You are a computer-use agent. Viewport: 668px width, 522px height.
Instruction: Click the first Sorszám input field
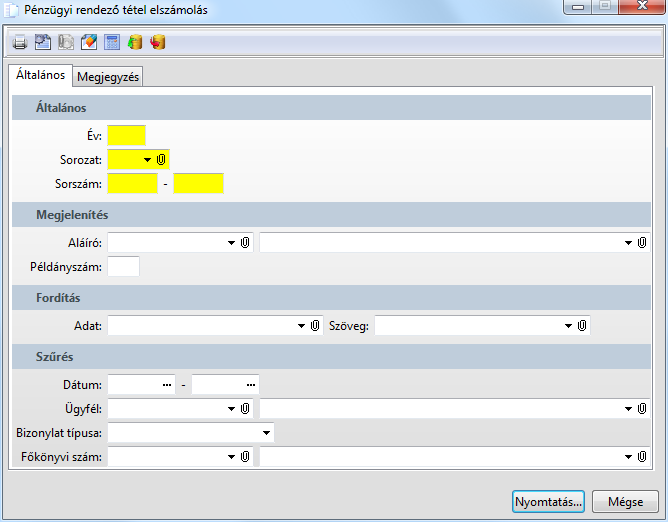click(x=132, y=184)
